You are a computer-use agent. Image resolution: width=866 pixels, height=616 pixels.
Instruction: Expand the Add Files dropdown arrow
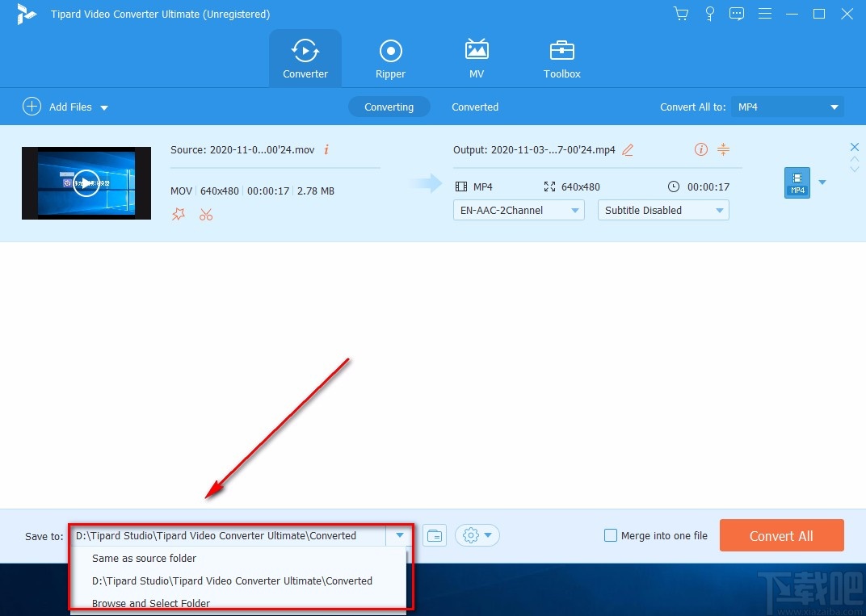[x=104, y=107]
